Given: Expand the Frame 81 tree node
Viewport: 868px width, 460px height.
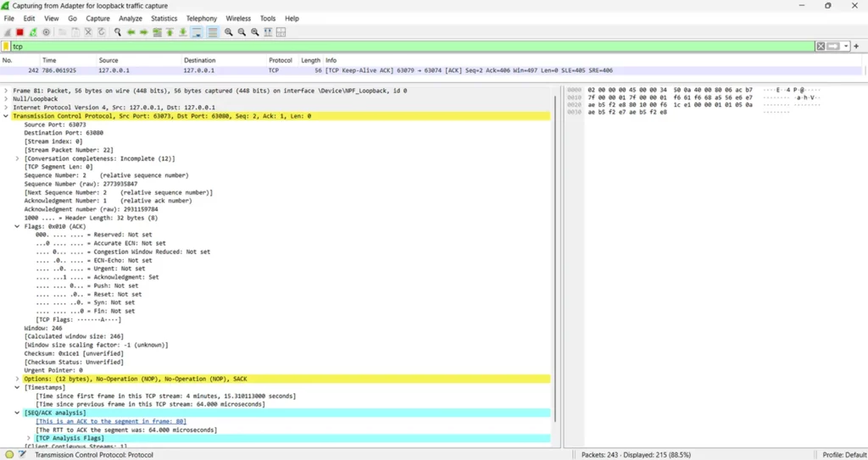Looking at the screenshot, I should tap(6, 91).
